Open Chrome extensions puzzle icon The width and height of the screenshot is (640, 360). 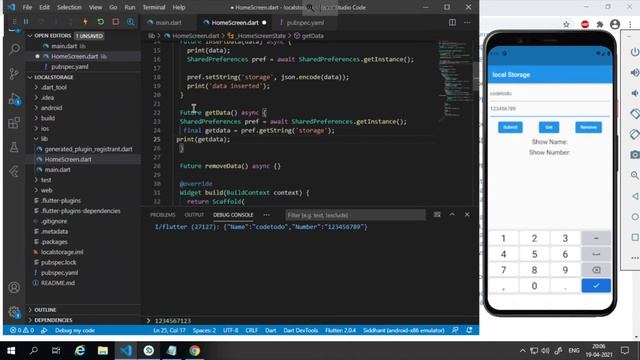pyautogui.click(x=600, y=24)
